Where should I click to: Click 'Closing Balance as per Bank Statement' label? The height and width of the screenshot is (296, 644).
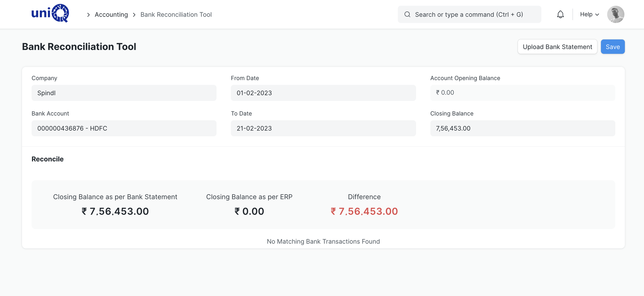115,197
